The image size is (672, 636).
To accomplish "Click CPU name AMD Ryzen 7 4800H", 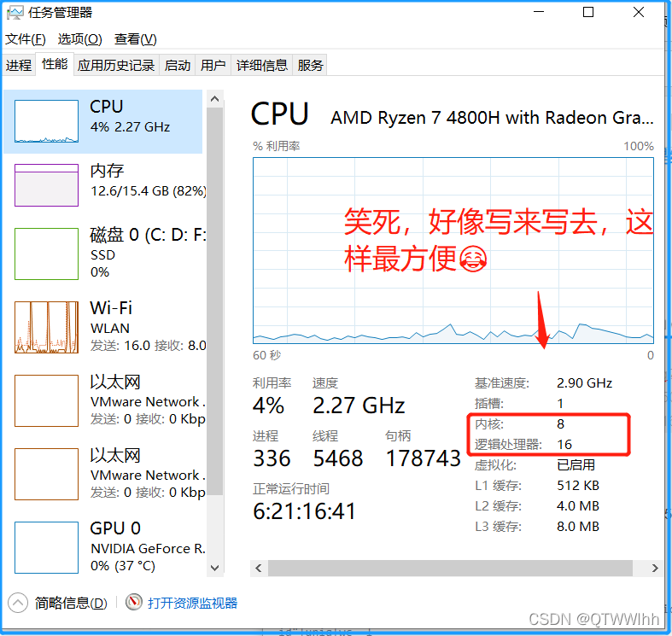I will 492,118.
